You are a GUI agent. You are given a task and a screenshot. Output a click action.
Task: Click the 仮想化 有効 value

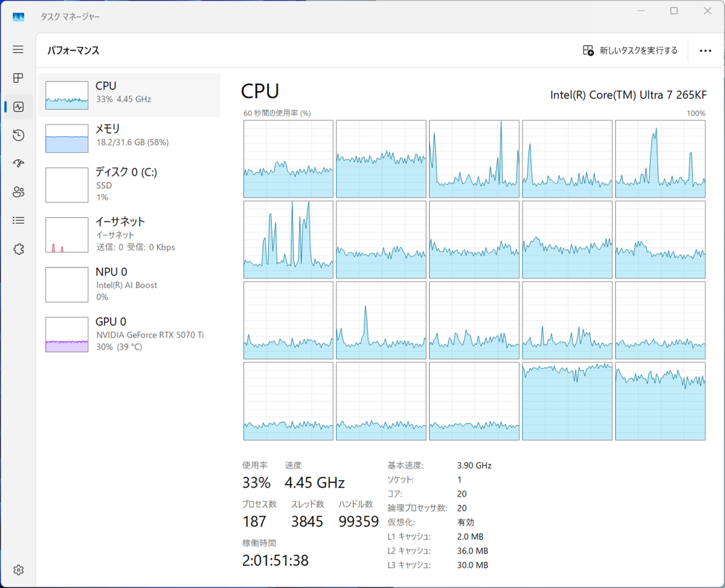pyautogui.click(x=466, y=522)
